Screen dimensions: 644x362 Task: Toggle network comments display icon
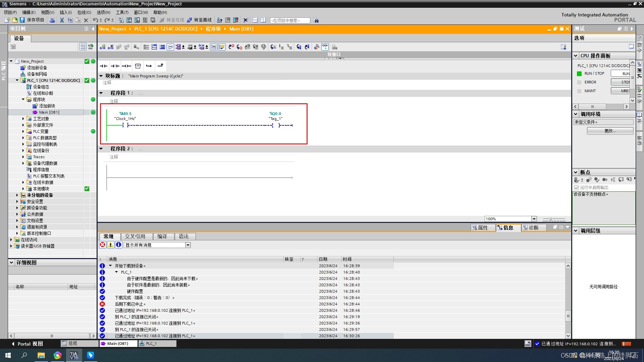[x=170, y=47]
